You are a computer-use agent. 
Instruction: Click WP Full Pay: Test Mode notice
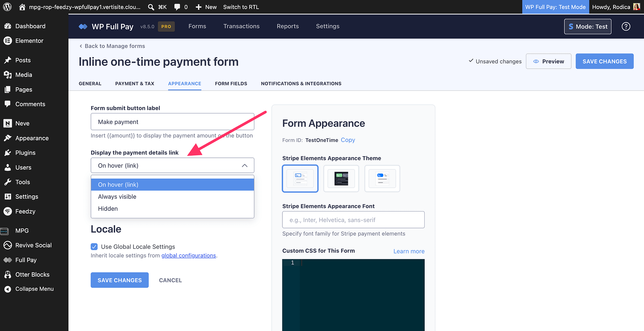coord(555,7)
